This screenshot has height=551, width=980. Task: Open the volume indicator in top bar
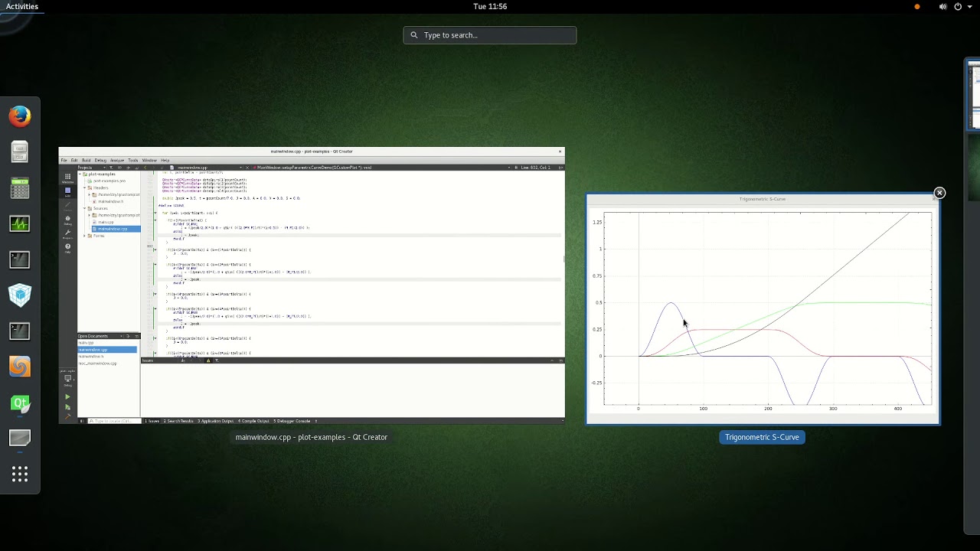coord(942,6)
